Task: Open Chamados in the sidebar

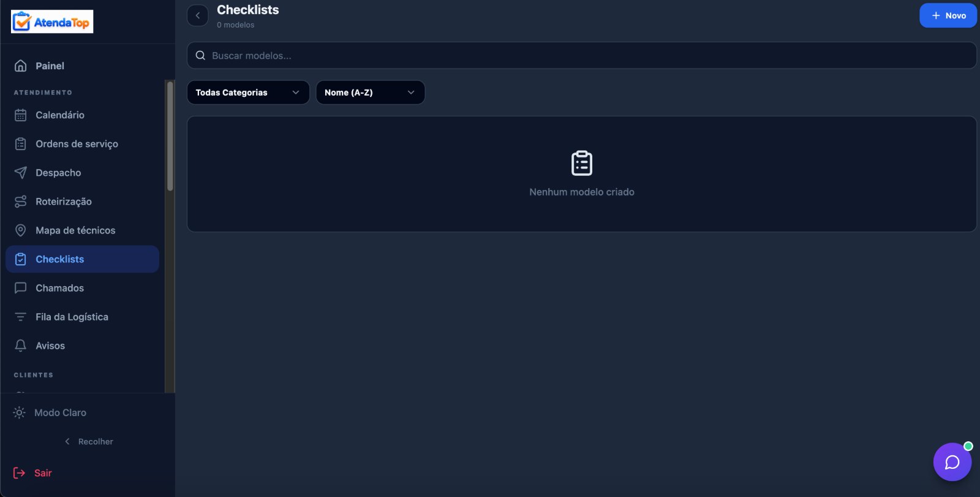Action: pos(82,287)
